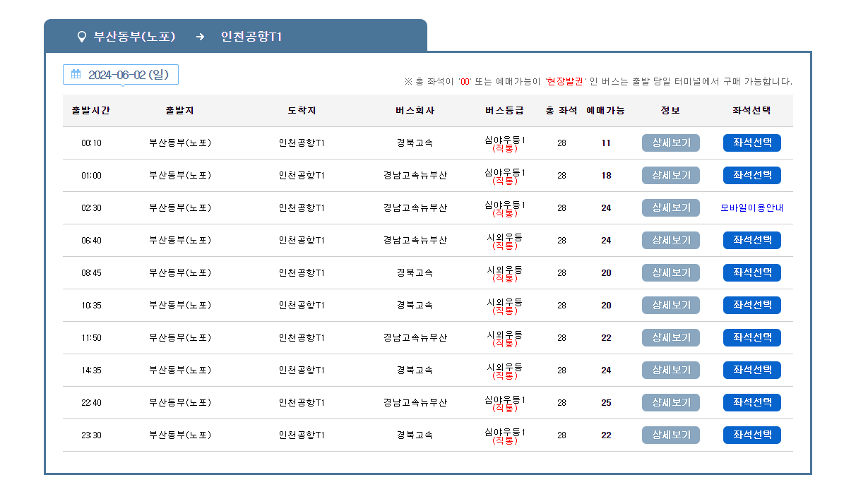Click 좌석선택 for the 14:35 bus
868x494 pixels.
(752, 370)
